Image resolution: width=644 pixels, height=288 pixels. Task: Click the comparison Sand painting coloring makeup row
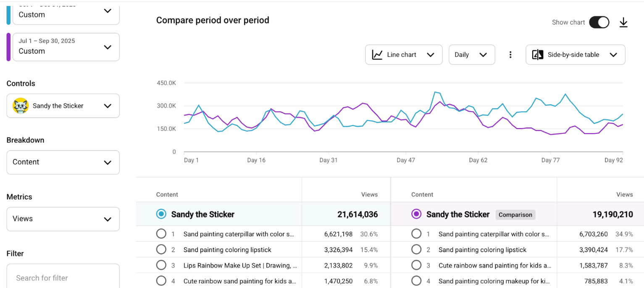pyautogui.click(x=494, y=281)
